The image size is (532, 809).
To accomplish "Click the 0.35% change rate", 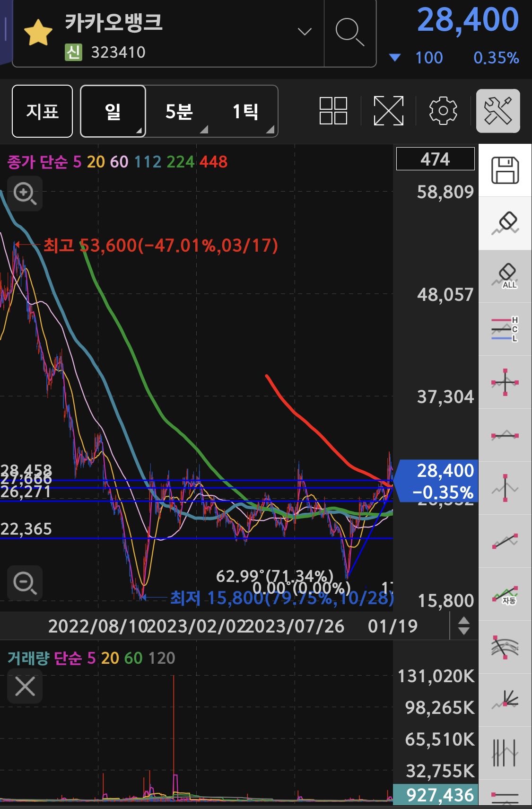I will tap(496, 58).
